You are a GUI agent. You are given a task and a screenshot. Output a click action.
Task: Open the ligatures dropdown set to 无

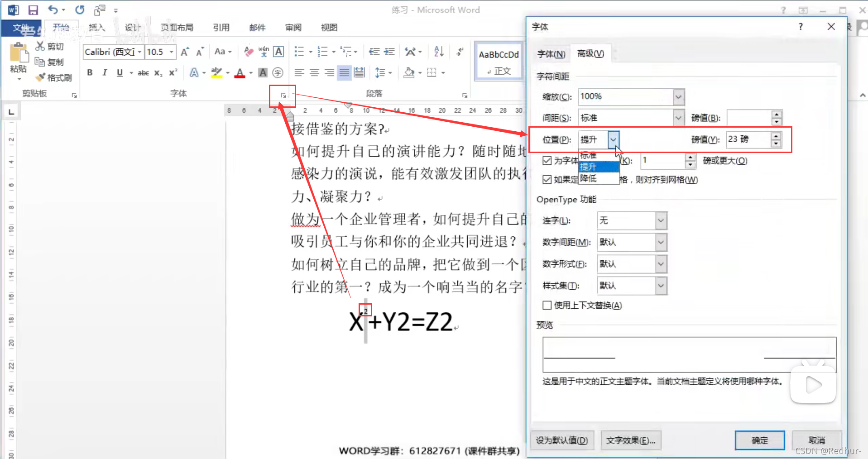point(660,220)
